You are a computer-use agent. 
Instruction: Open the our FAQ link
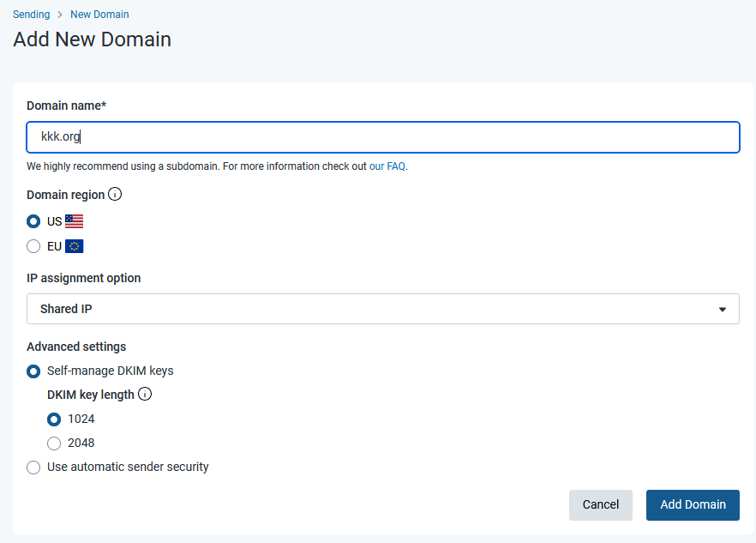point(387,166)
